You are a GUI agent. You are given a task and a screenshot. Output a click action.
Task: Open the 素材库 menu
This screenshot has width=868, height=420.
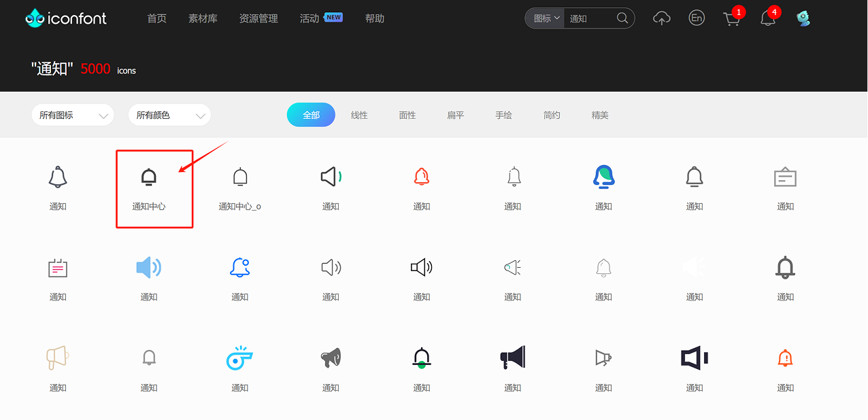(x=203, y=18)
